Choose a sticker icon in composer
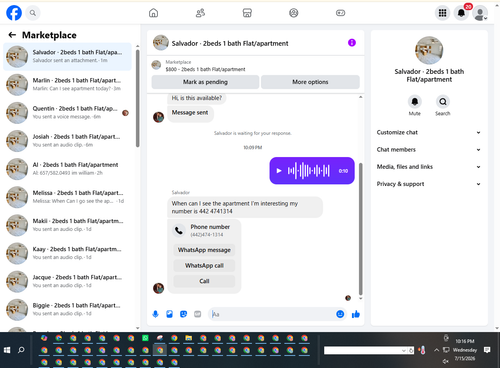Screen dimensions: 500x368 point(183,314)
